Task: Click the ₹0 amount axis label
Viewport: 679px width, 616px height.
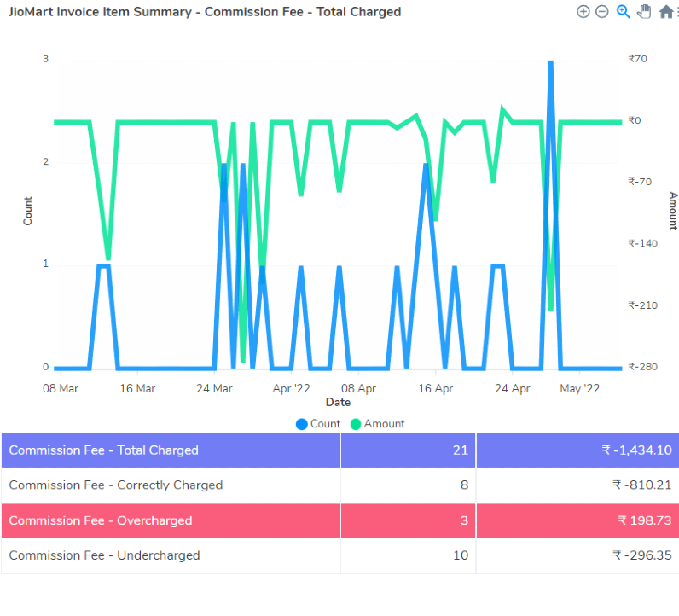Action: coord(635,120)
